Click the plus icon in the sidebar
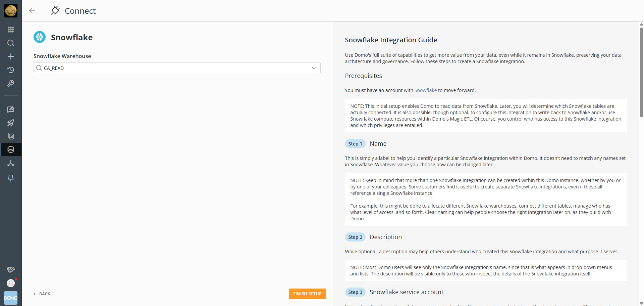The width and height of the screenshot is (644, 306). pyautogui.click(x=11, y=56)
